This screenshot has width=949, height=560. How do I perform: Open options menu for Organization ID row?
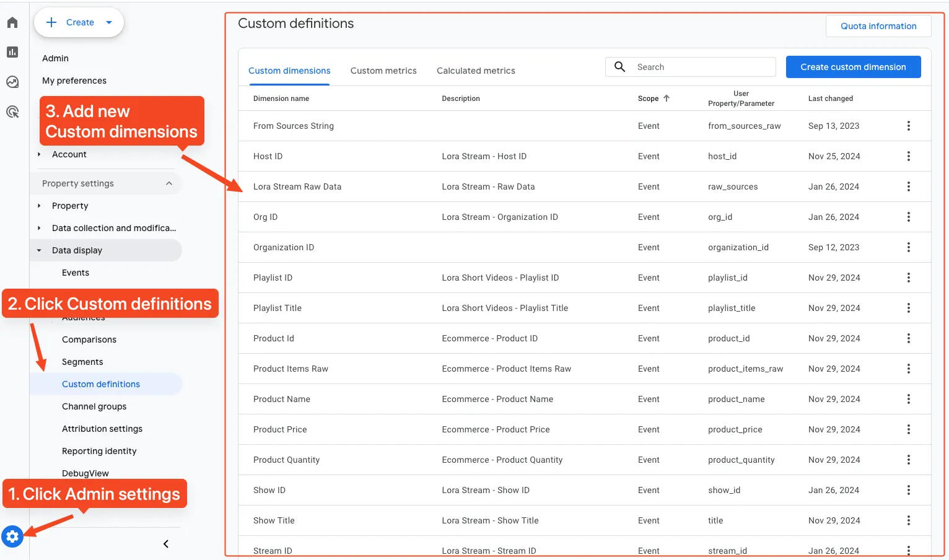click(x=909, y=247)
